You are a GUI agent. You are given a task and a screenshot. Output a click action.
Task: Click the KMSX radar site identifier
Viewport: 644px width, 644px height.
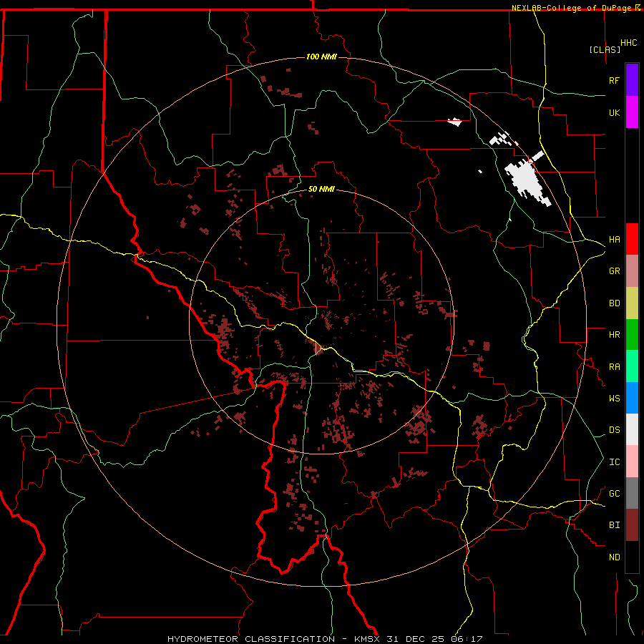point(367,639)
